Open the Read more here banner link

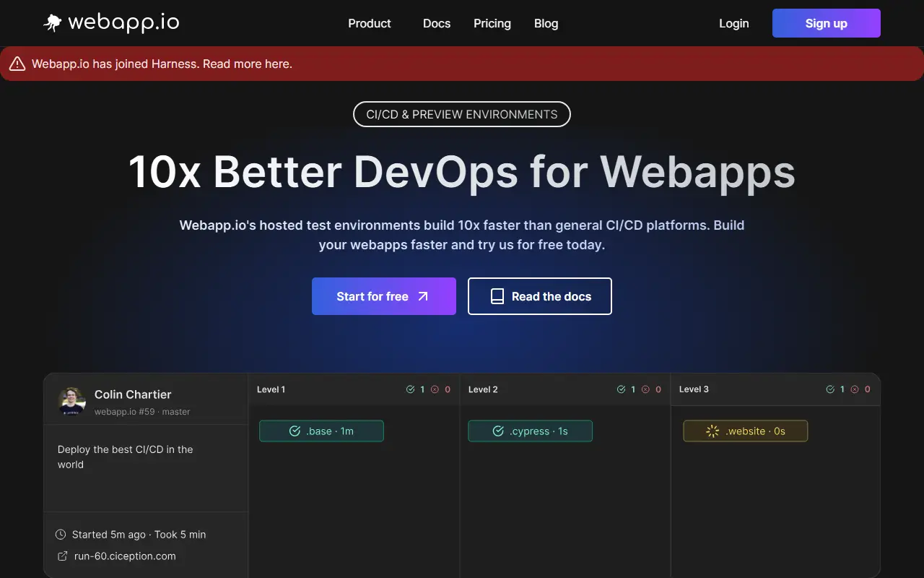248,64
